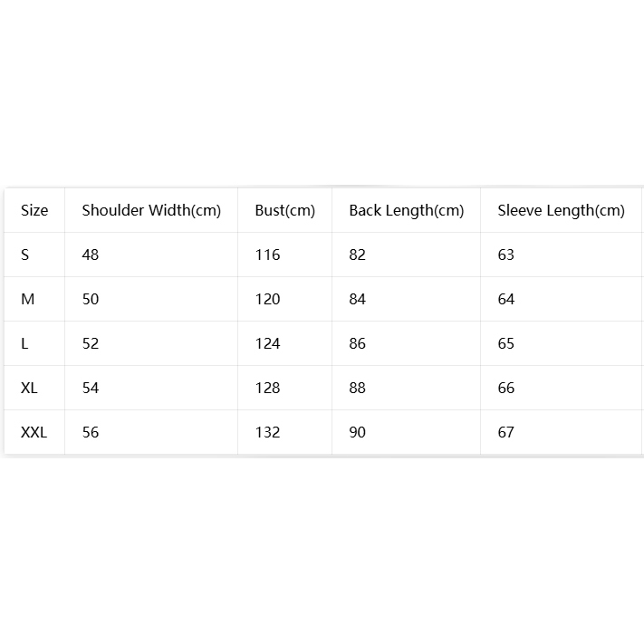The image size is (644, 644).
Task: Click the M size row label
Action: [x=27, y=299]
